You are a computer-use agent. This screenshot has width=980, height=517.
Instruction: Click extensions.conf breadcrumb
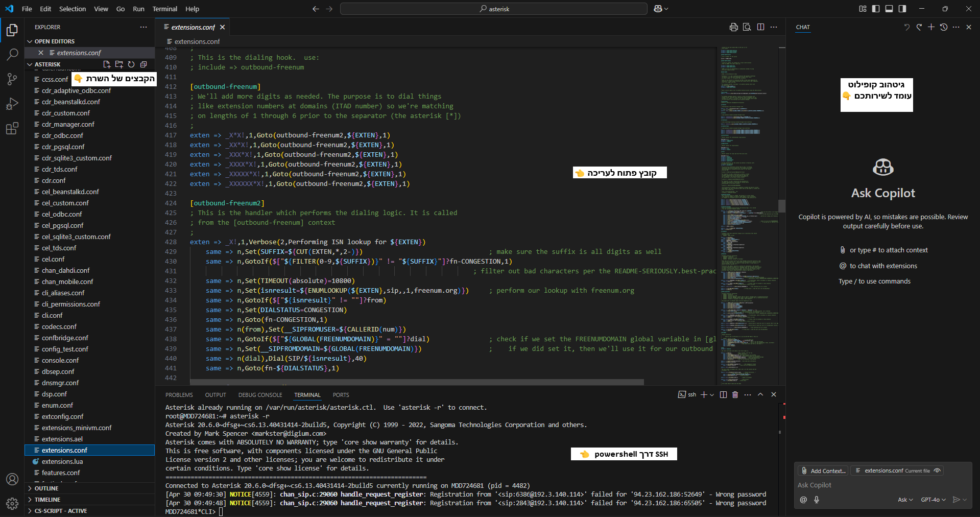point(197,41)
